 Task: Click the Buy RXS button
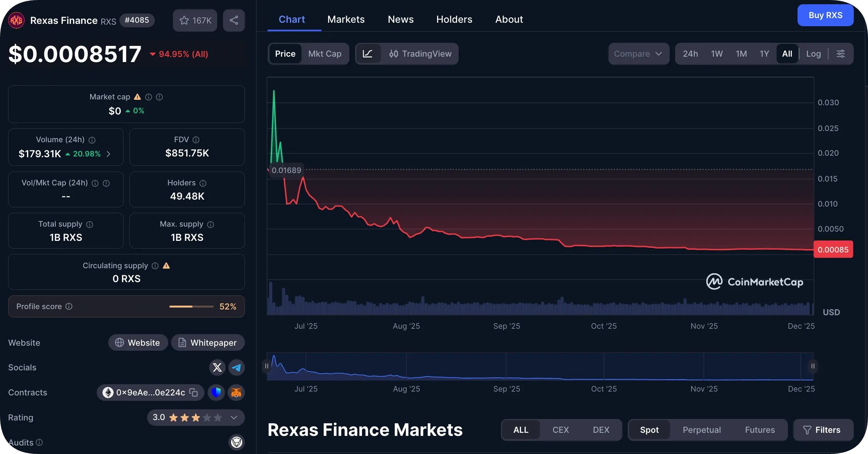(825, 15)
